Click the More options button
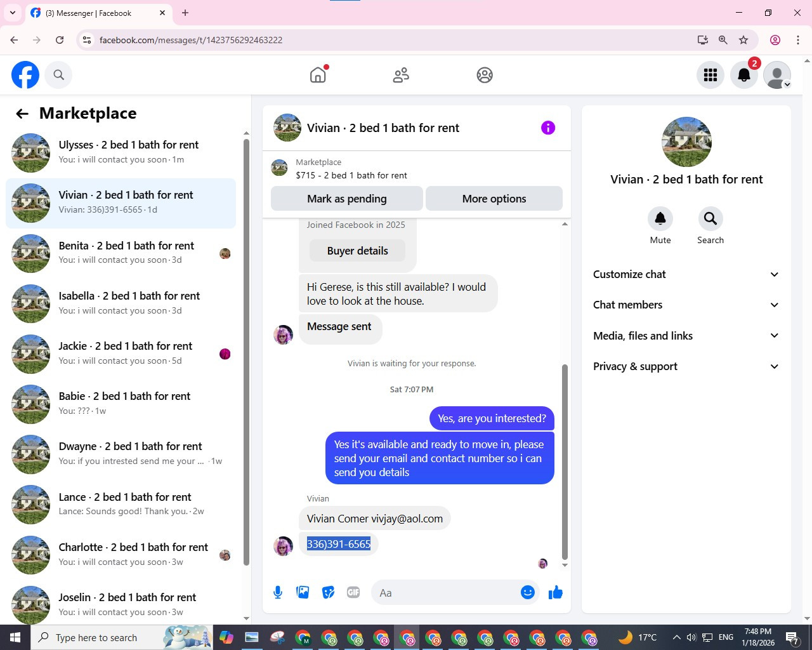Image resolution: width=812 pixels, height=650 pixels. click(494, 199)
